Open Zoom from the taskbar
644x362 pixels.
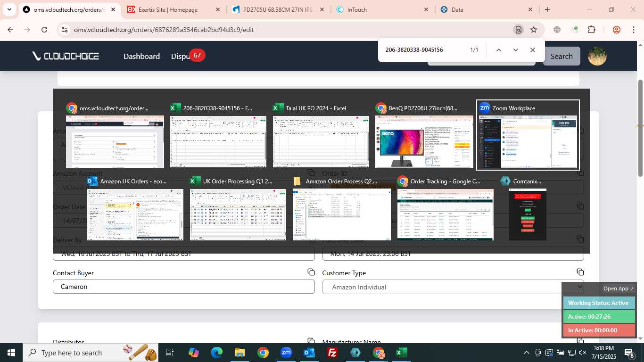click(x=286, y=353)
